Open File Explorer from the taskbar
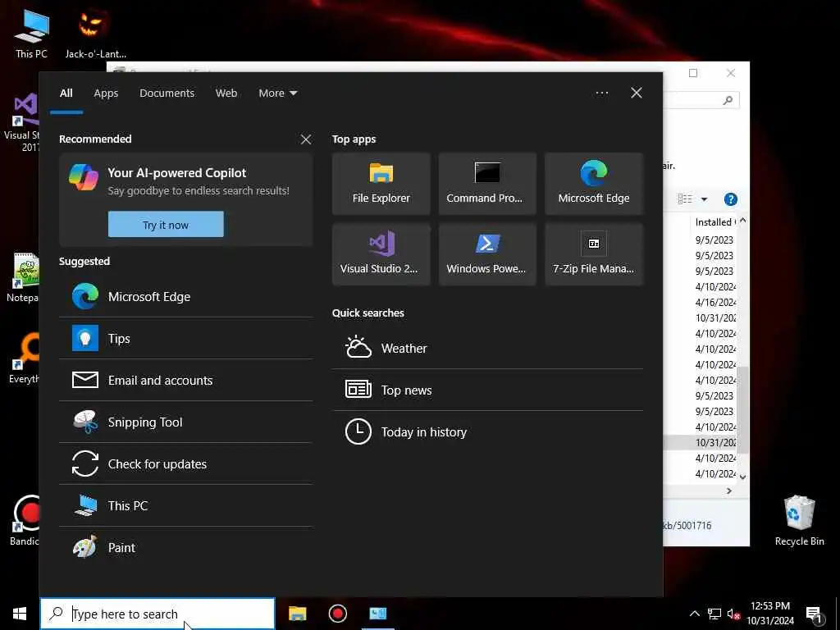This screenshot has width=840, height=630. click(x=297, y=614)
